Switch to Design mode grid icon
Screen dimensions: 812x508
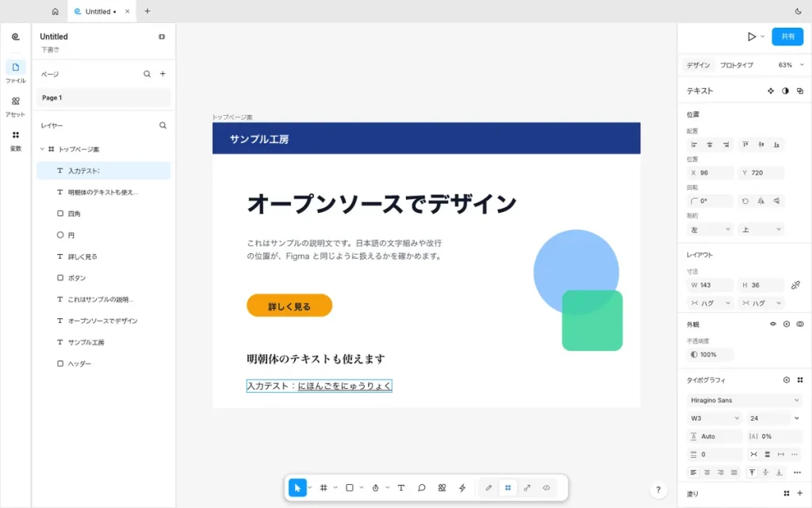pyautogui.click(x=508, y=488)
